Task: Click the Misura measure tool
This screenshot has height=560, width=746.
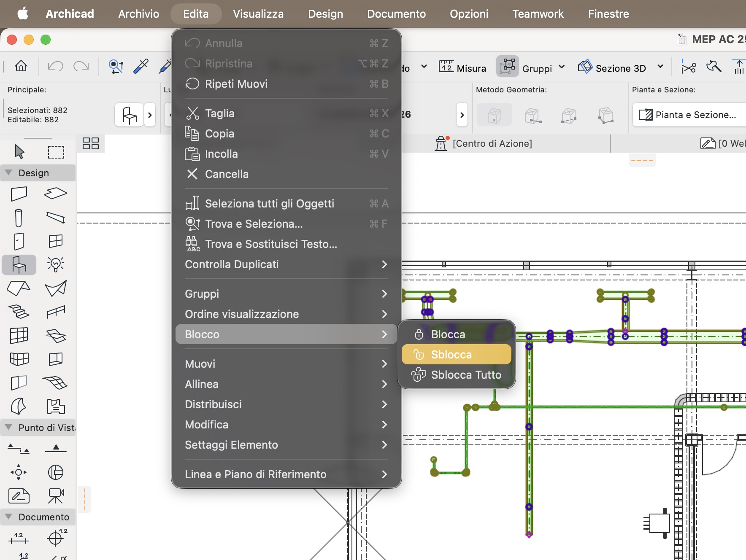Action: coord(462,68)
